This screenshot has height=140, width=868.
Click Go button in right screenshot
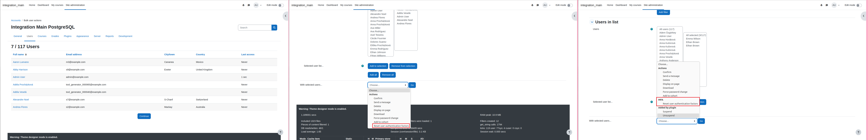pyautogui.click(x=701, y=121)
